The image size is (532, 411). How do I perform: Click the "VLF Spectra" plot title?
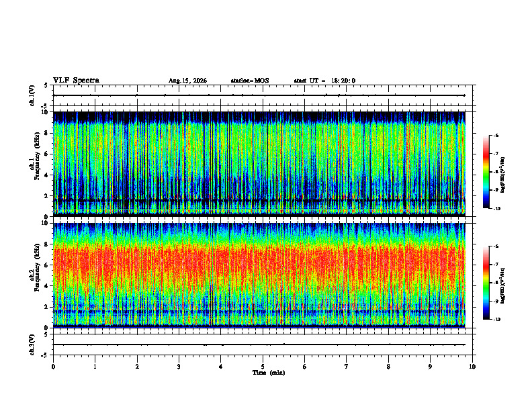(76, 81)
